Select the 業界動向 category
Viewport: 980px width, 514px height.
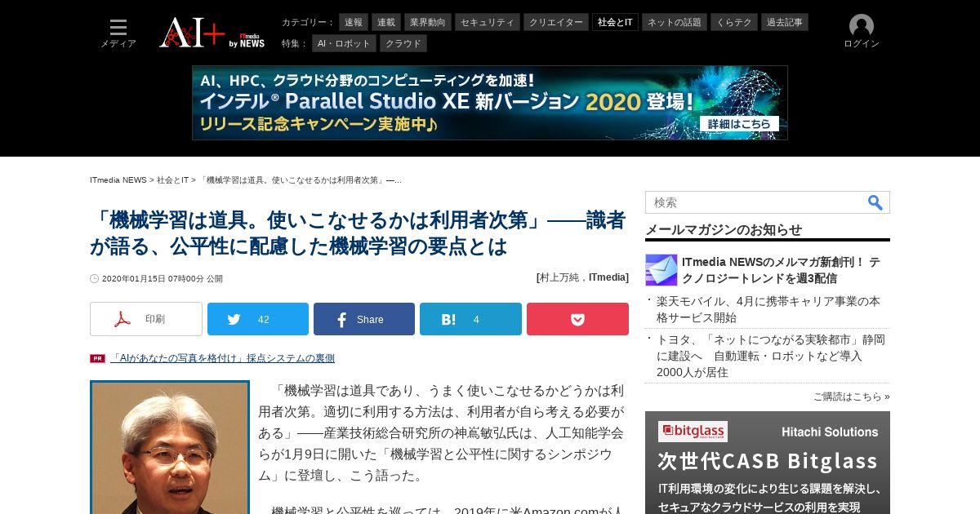pos(428,22)
